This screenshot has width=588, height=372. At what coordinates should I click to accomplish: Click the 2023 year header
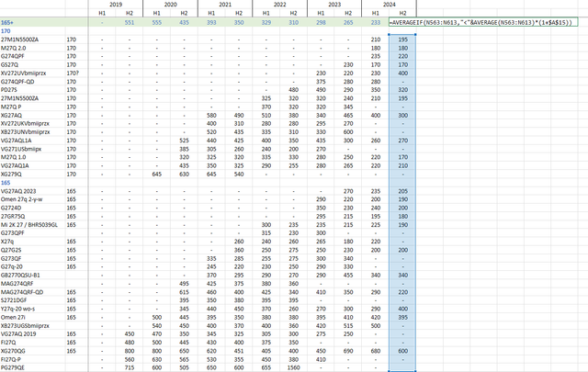pos(334,5)
